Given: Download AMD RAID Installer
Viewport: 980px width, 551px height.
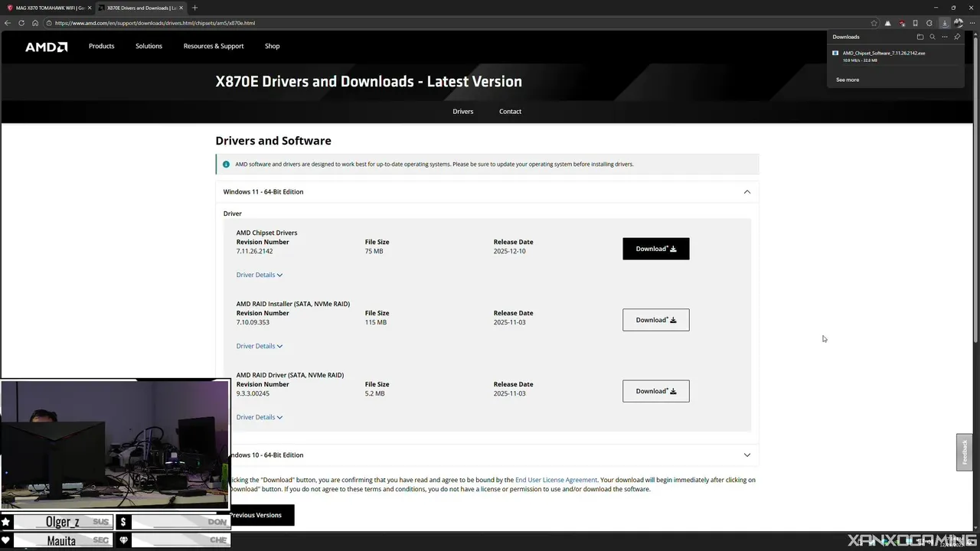Looking at the screenshot, I should [x=656, y=320].
